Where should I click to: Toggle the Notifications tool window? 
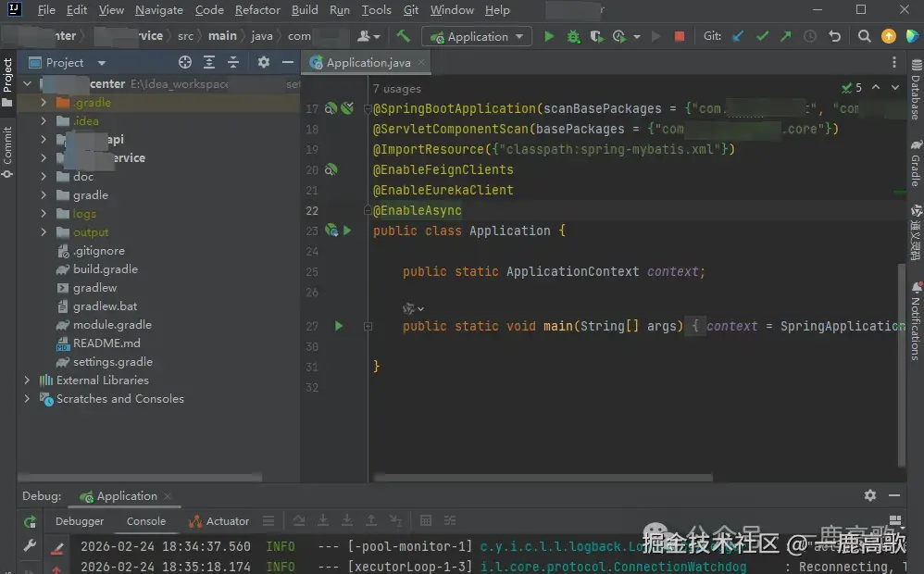[915, 321]
